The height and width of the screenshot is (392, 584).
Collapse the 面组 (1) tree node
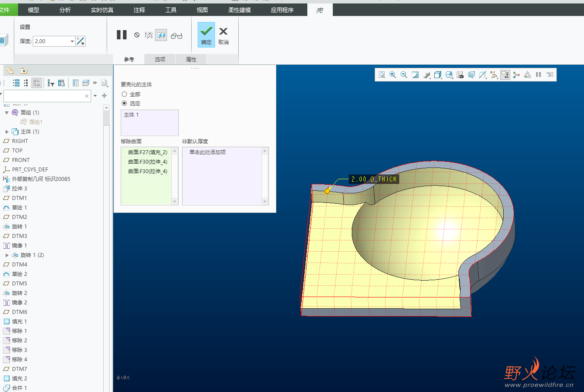coord(7,113)
